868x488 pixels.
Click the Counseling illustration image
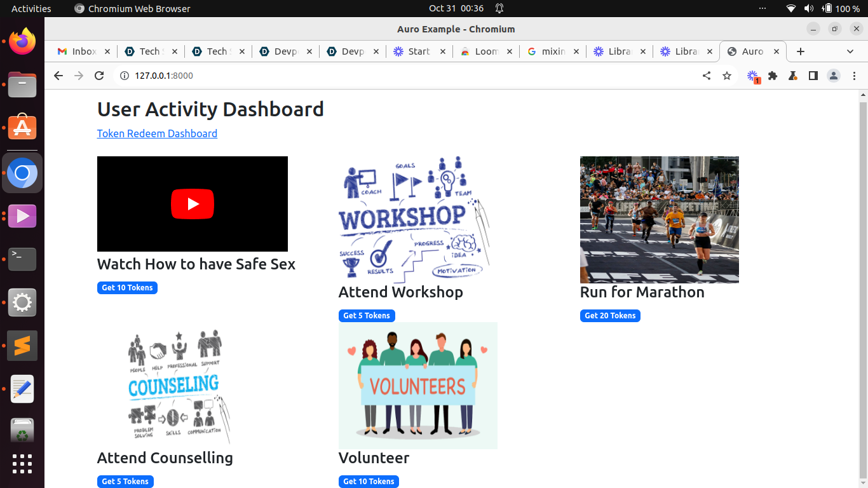[177, 386]
